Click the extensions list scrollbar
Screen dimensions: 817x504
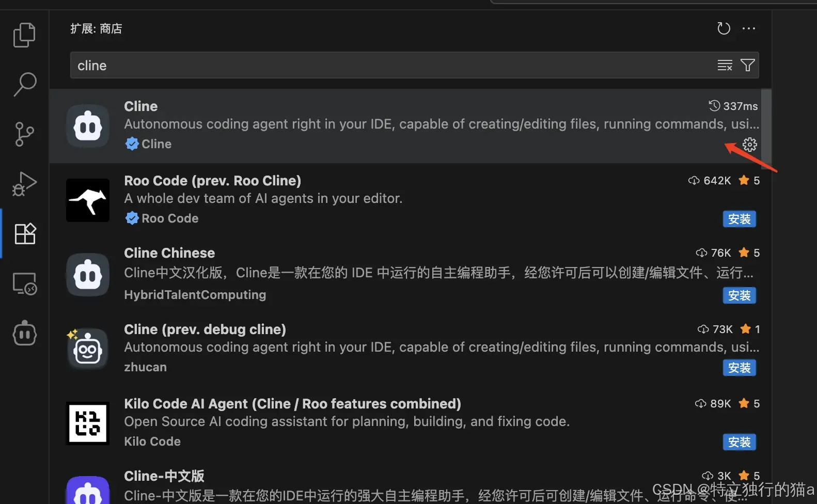tap(766, 129)
